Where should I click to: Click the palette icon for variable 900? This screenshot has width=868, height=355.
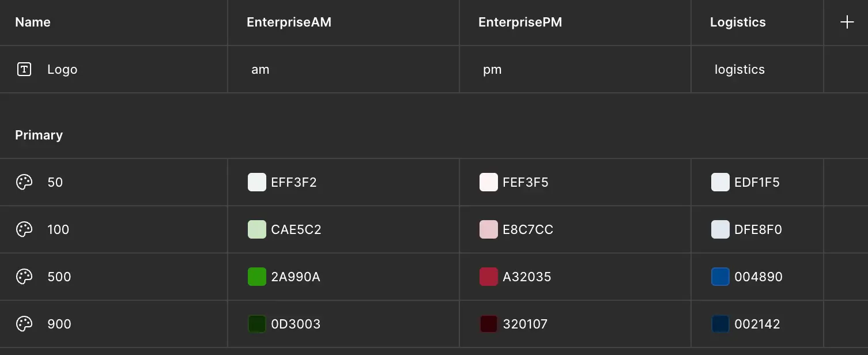tap(24, 324)
